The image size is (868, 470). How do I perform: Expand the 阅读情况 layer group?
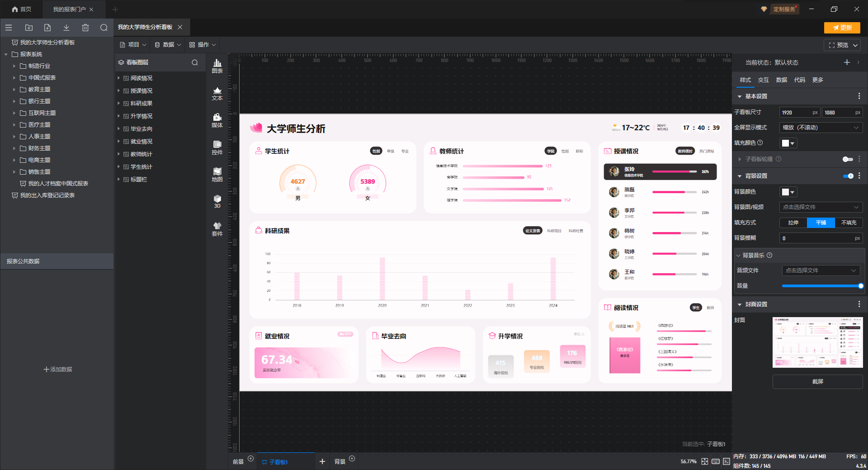pyautogui.click(x=119, y=78)
